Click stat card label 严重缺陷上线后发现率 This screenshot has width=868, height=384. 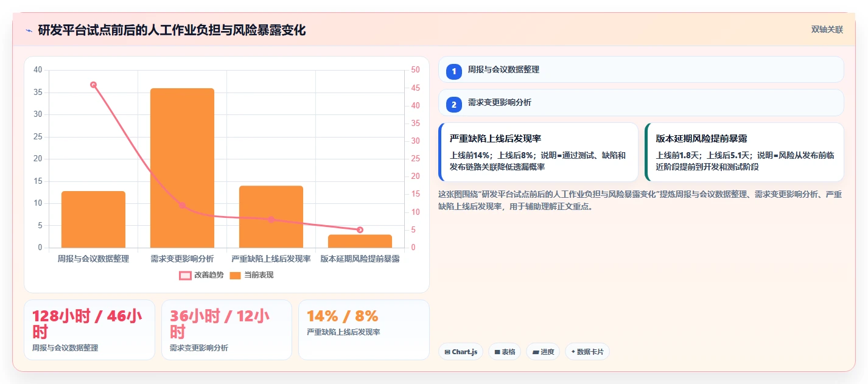343,332
